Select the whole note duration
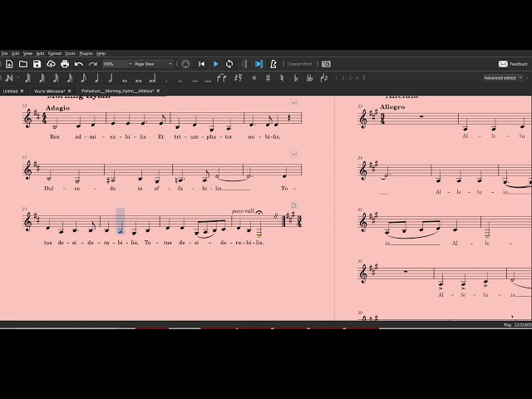This screenshot has height=399, width=532. pos(125,81)
